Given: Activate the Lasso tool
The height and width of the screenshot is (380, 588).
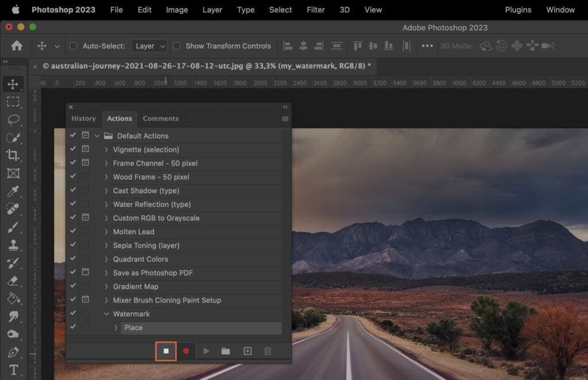Looking at the screenshot, I should (14, 120).
